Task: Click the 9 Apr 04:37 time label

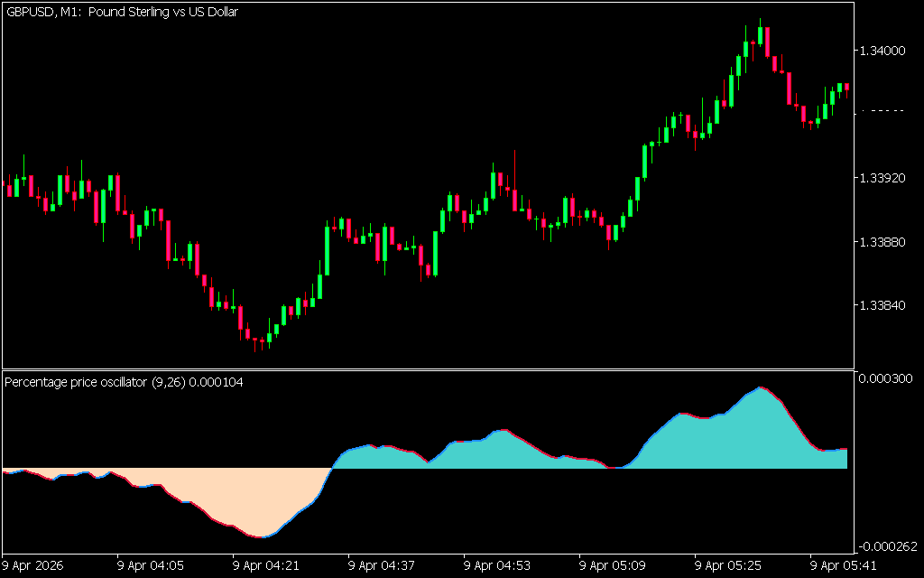Action: coord(383,566)
